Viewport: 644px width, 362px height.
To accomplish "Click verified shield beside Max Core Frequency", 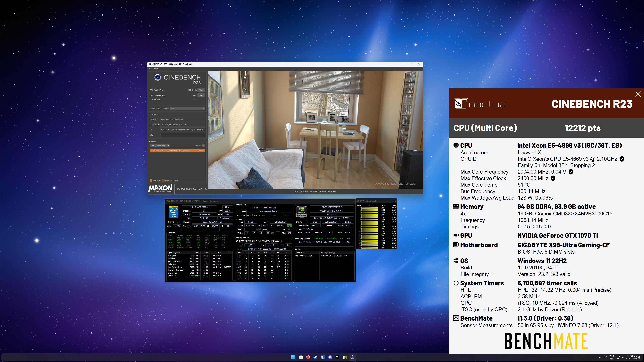I will pos(571,172).
